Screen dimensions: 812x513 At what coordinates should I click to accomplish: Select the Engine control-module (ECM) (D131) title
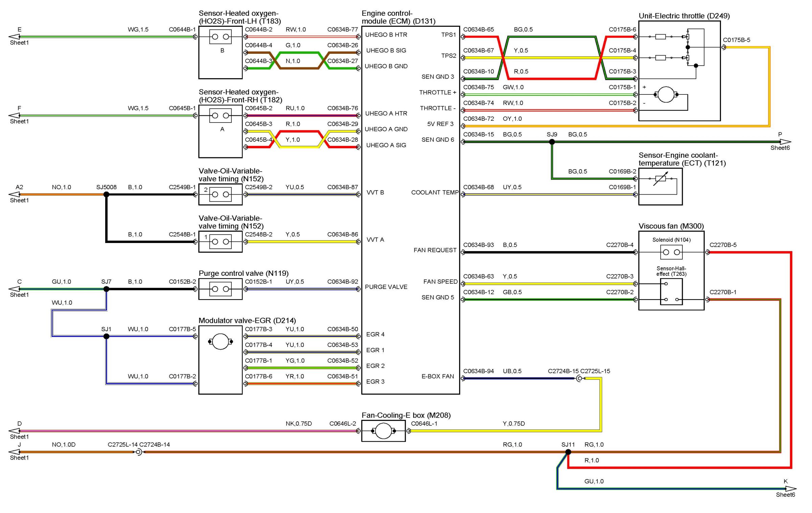pyautogui.click(x=398, y=17)
